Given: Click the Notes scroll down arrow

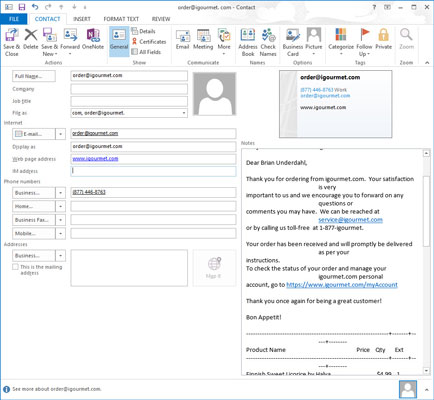Looking at the screenshot, I should tap(426, 370).
